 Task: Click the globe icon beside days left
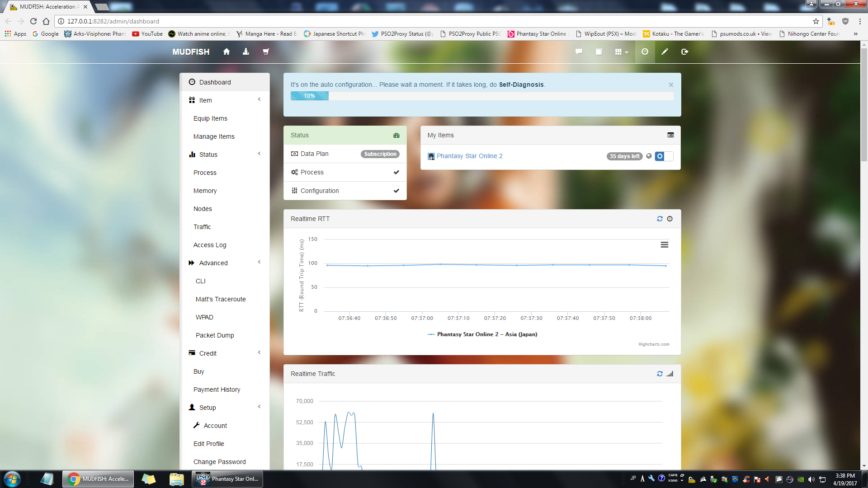(649, 156)
